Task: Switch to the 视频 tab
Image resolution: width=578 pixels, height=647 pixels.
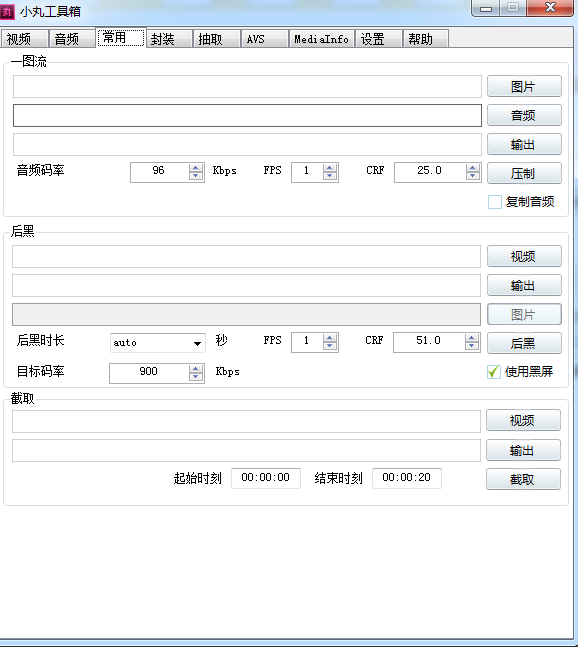Action: tap(25, 39)
